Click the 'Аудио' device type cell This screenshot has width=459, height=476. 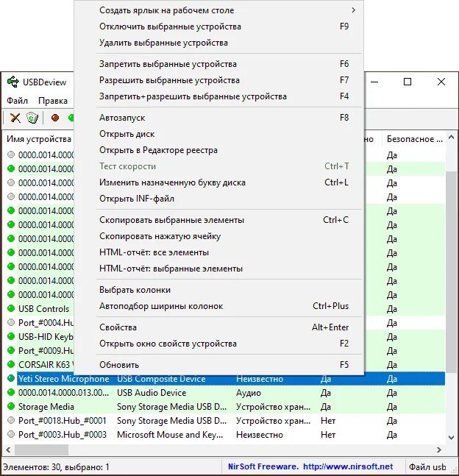coord(249,393)
